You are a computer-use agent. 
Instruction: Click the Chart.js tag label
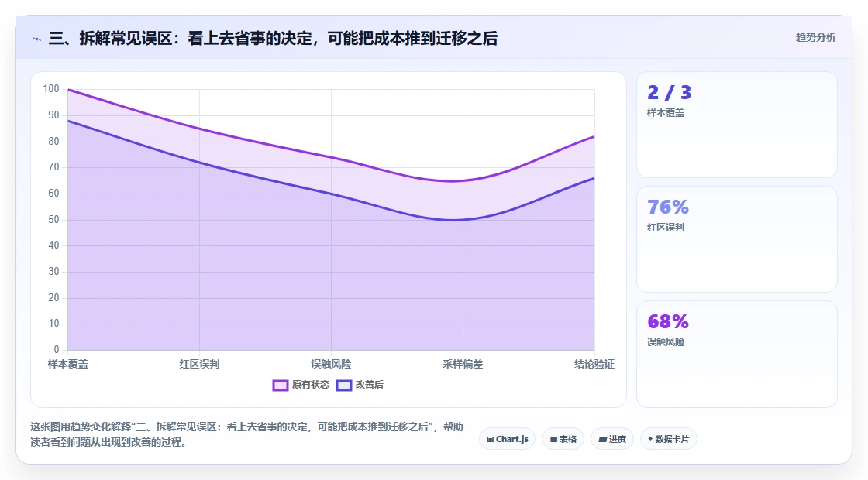512,439
